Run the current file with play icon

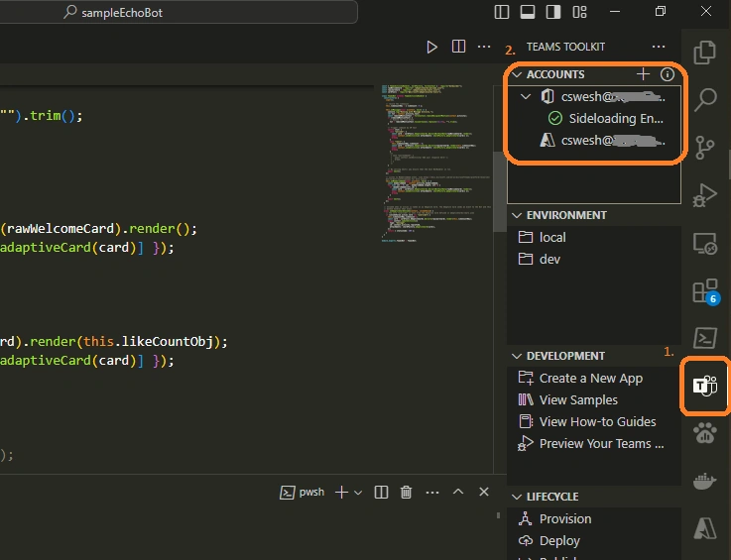(x=431, y=47)
